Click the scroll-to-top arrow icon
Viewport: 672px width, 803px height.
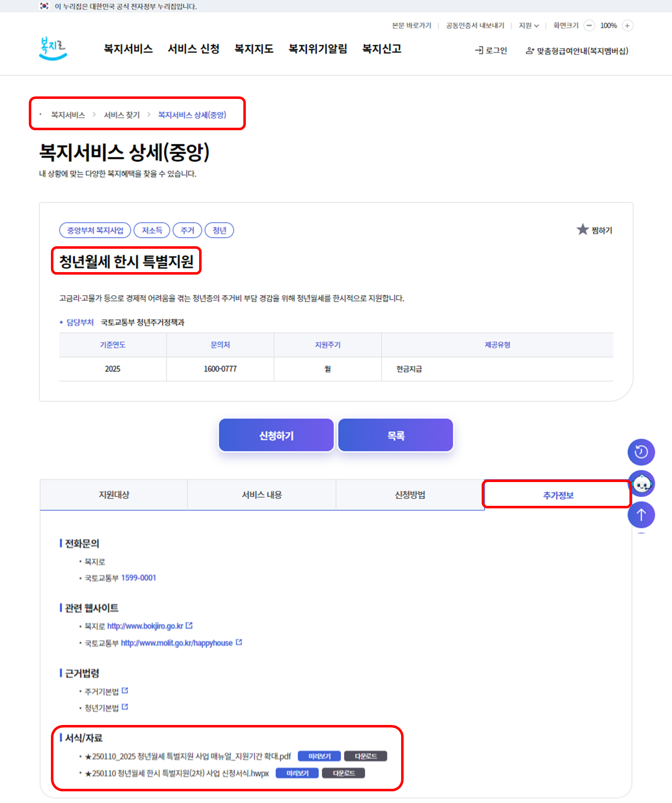pyautogui.click(x=641, y=515)
